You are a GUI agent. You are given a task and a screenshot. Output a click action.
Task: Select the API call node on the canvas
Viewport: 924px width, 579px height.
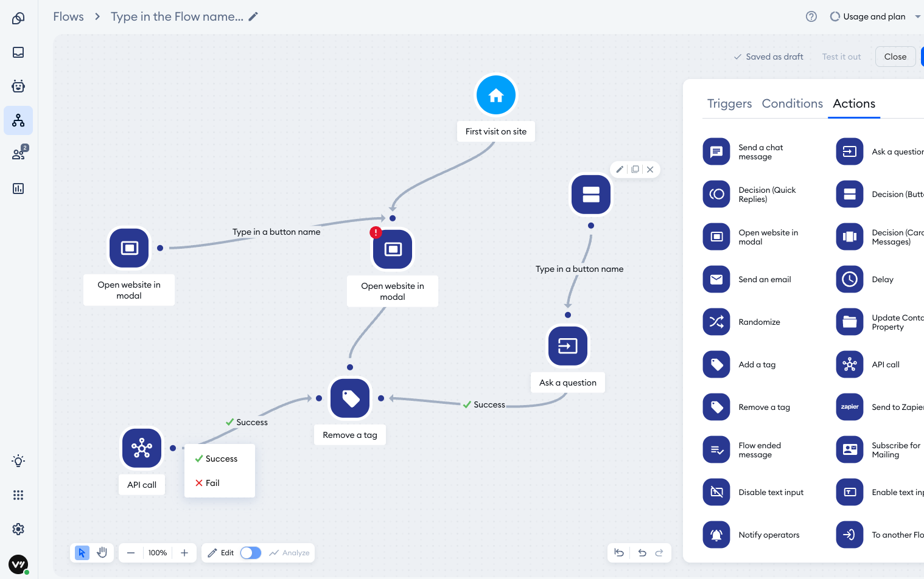point(142,448)
